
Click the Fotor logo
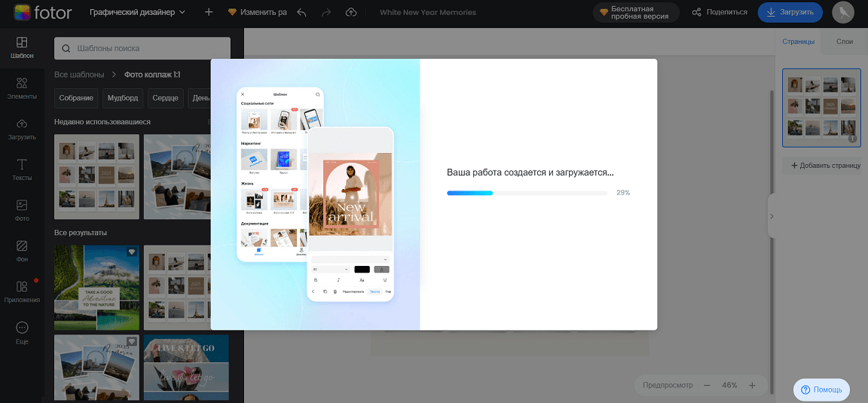(43, 12)
